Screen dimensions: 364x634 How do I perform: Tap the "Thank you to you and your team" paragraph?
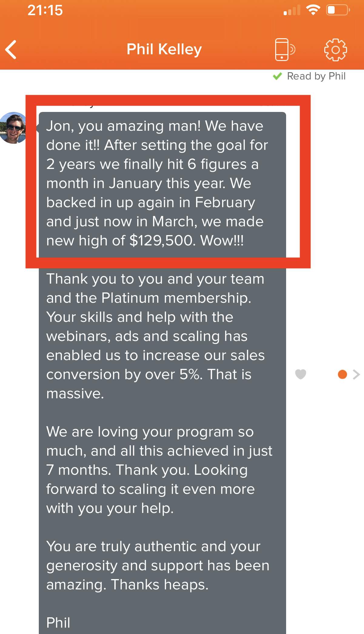pos(155,336)
